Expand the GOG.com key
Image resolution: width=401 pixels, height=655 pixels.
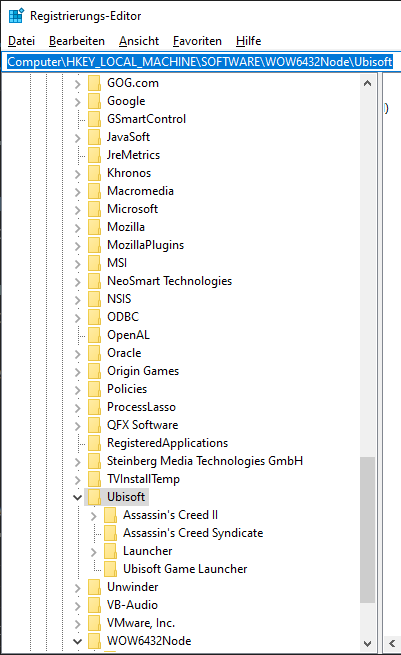coord(78,84)
